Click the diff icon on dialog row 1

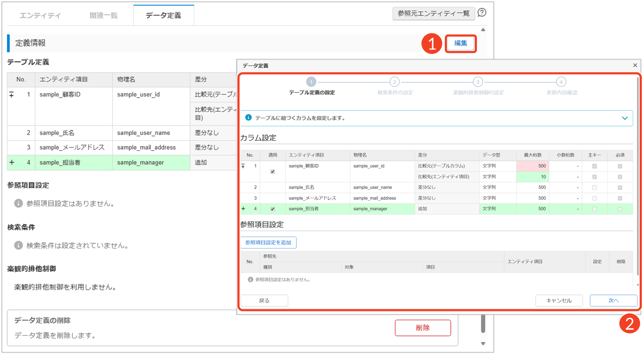point(243,166)
